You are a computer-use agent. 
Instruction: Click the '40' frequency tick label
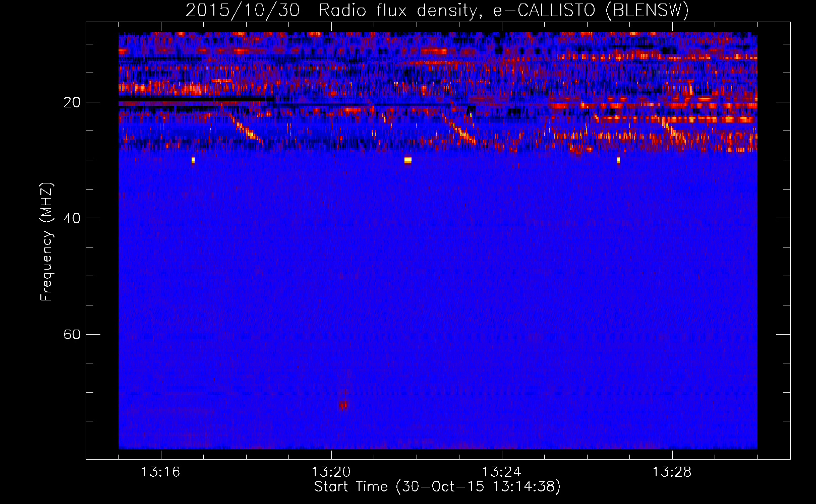[x=72, y=218]
